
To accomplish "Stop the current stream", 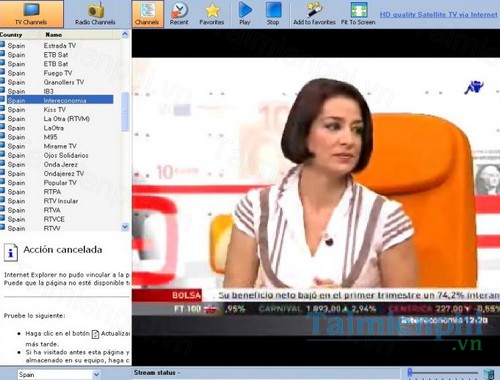I will coord(273,14).
